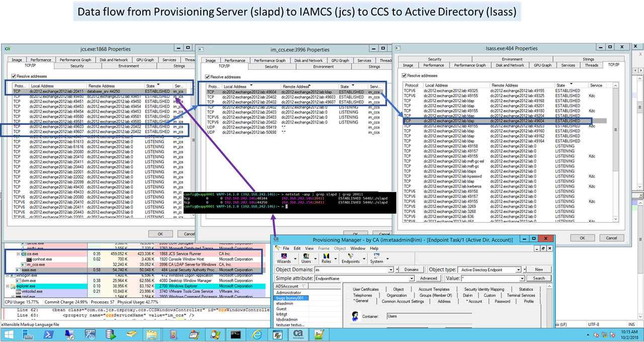
Task: Click the VMware icon next to vmtoolsd.exe
Action: (19, 291)
